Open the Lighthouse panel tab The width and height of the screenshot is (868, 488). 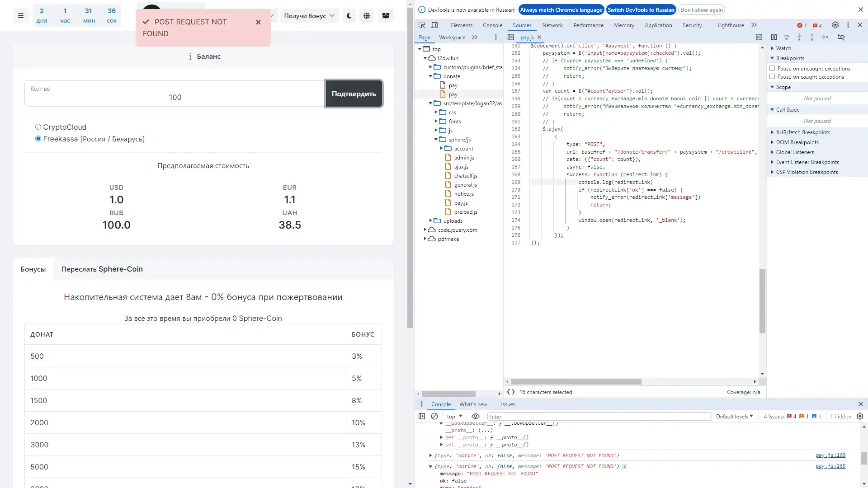731,25
